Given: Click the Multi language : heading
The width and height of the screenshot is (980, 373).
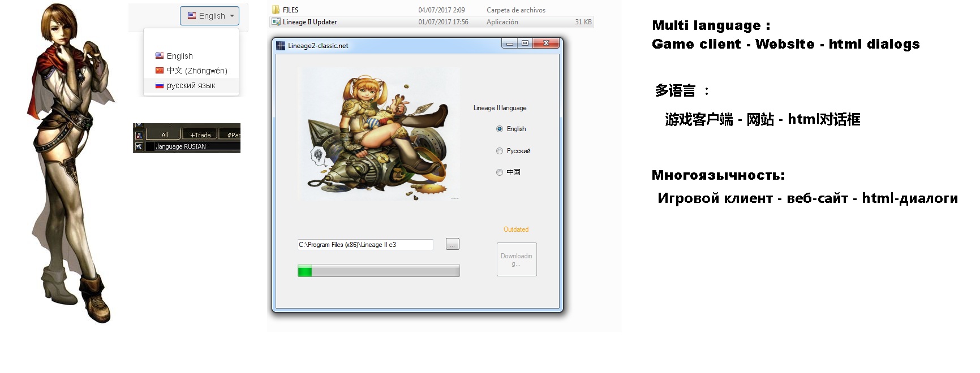Looking at the screenshot, I should [711, 25].
